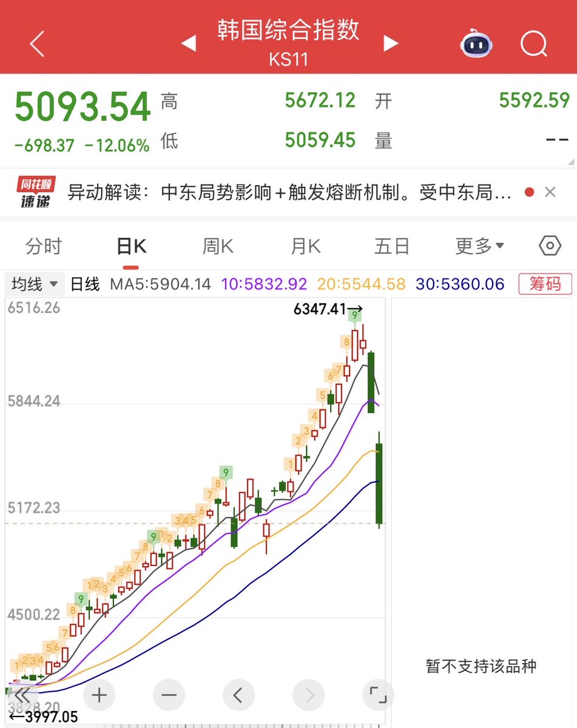Tap the 6516.26 axis label
The image size is (577, 728).
(x=34, y=308)
